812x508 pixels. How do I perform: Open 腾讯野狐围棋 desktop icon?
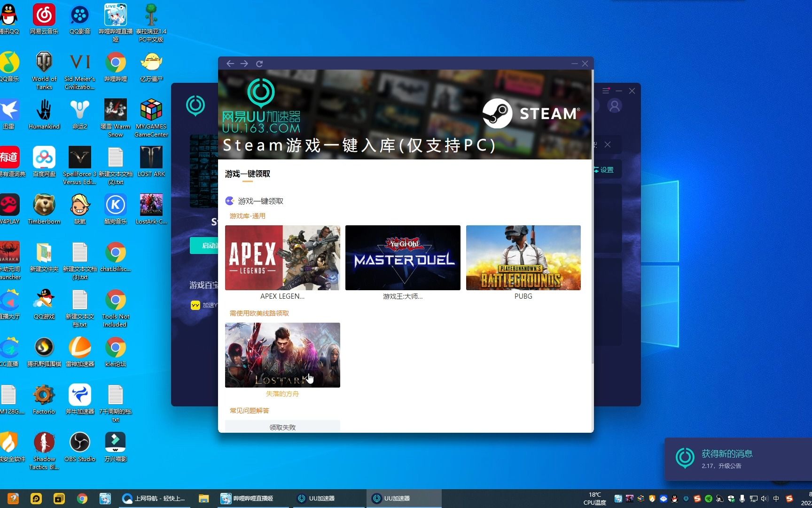point(44,352)
